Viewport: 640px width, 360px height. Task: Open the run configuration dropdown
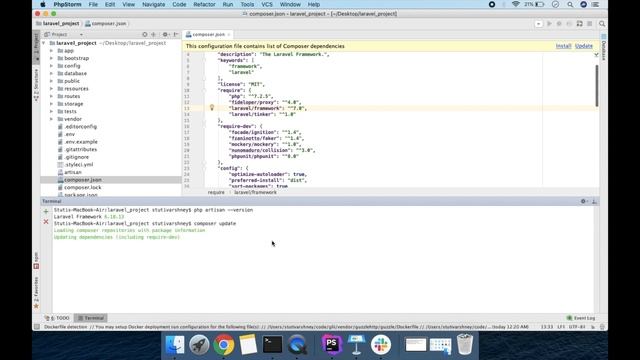click(x=538, y=24)
